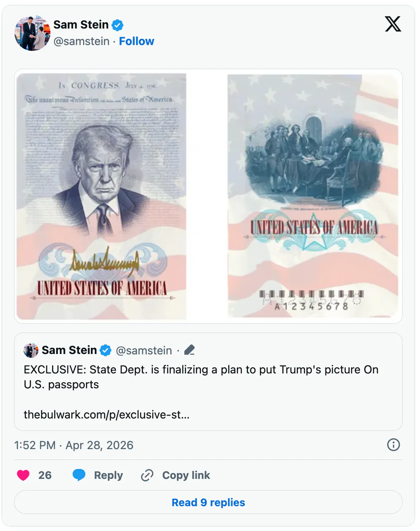Click the edit pencil icon in quoted tweet
Image resolution: width=420 pixels, height=531 pixels.
click(x=190, y=349)
